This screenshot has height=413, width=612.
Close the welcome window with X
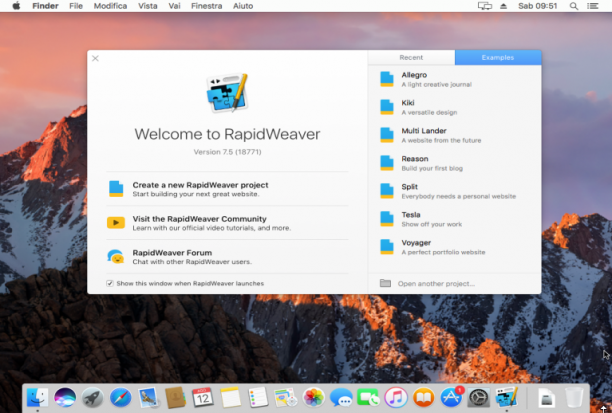95,58
